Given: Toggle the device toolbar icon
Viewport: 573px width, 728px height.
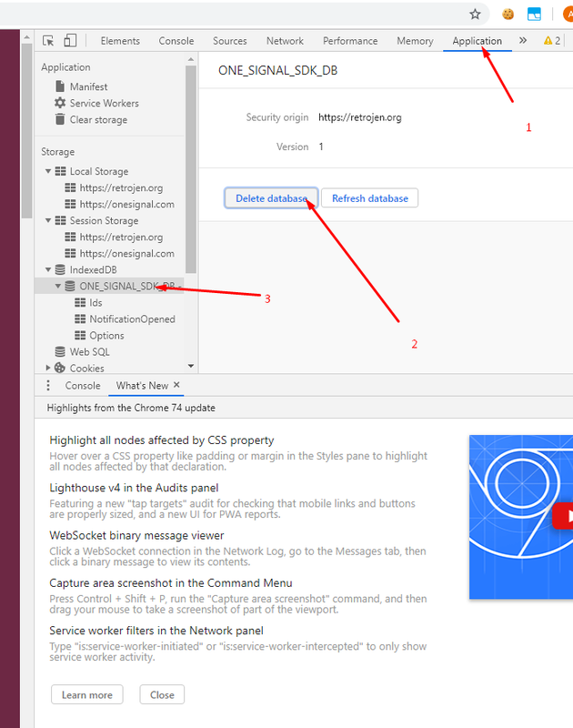Looking at the screenshot, I should coord(70,40).
